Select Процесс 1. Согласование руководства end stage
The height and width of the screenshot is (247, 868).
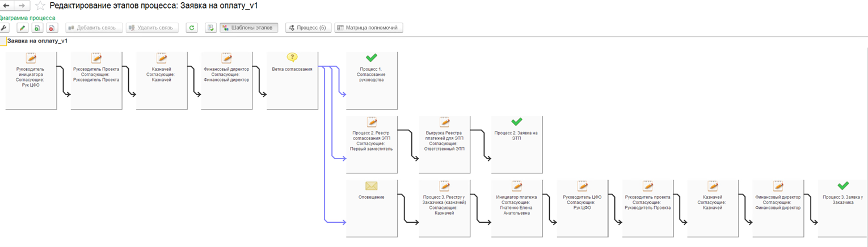click(x=372, y=79)
